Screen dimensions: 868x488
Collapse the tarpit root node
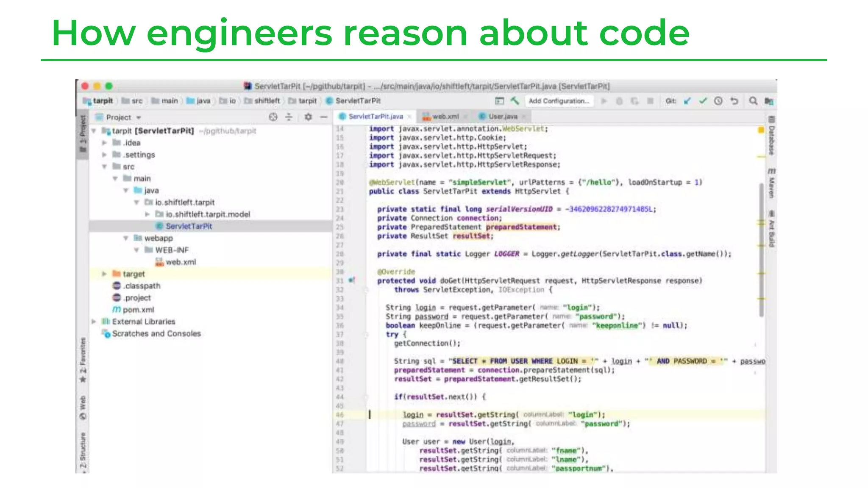(x=94, y=131)
